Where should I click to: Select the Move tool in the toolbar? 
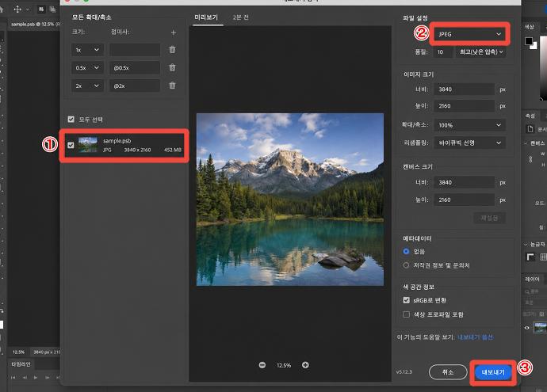click(x=17, y=10)
